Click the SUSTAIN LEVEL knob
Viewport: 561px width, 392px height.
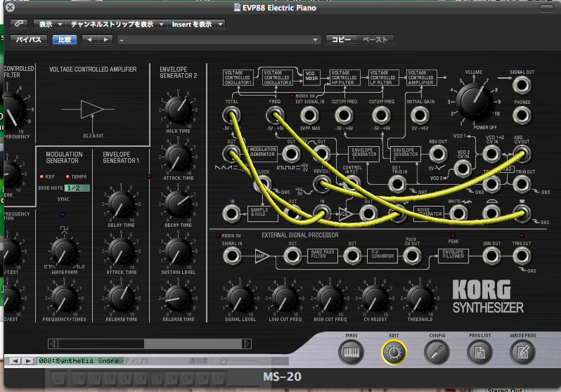178,251
